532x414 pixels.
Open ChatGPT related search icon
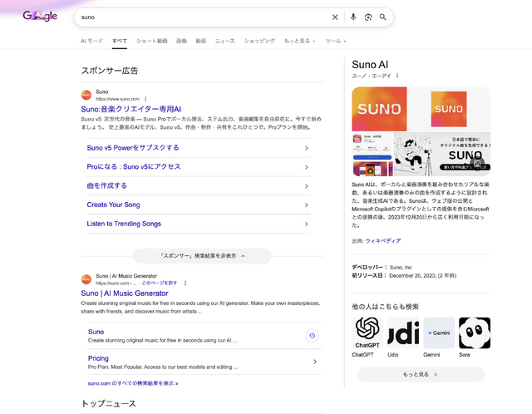[367, 333]
